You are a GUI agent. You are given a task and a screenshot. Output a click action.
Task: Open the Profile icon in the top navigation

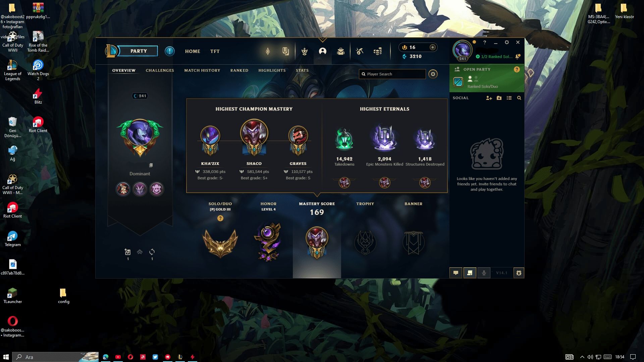coord(323,51)
